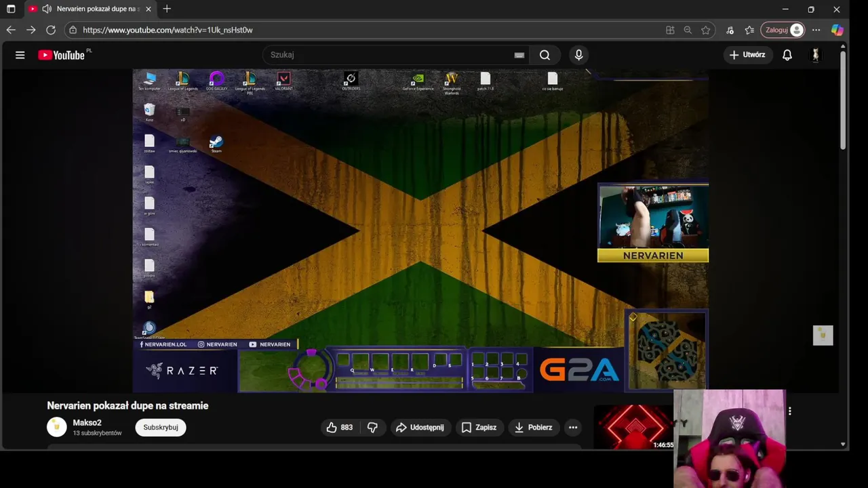Open the recommended video options dots
Screen dimensions: 868x488
[x=790, y=411]
